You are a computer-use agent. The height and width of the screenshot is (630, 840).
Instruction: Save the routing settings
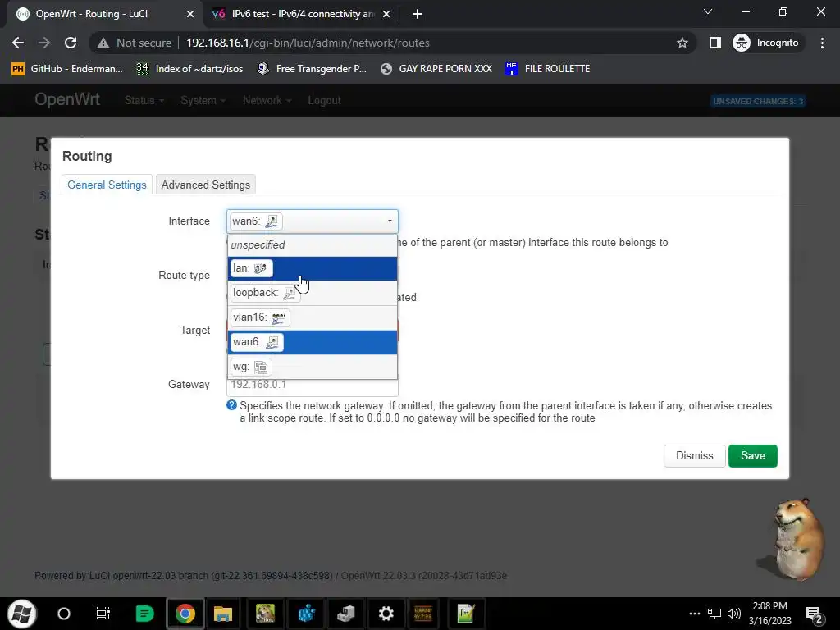752,456
